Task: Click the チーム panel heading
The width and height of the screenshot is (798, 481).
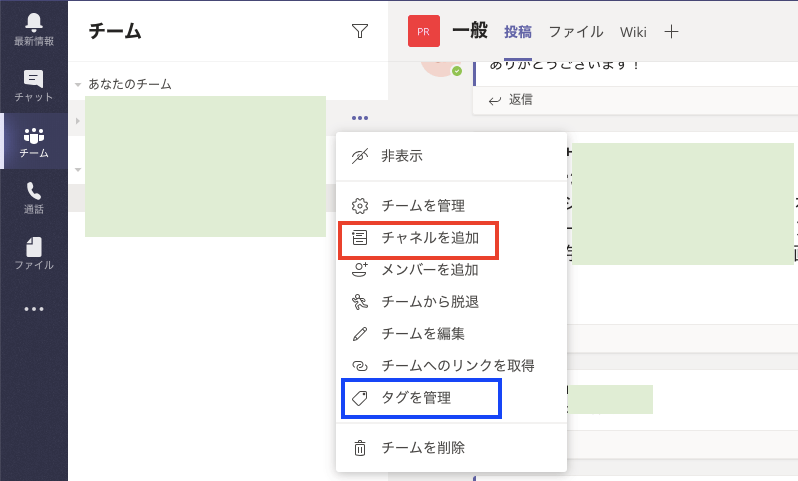Action: (115, 31)
